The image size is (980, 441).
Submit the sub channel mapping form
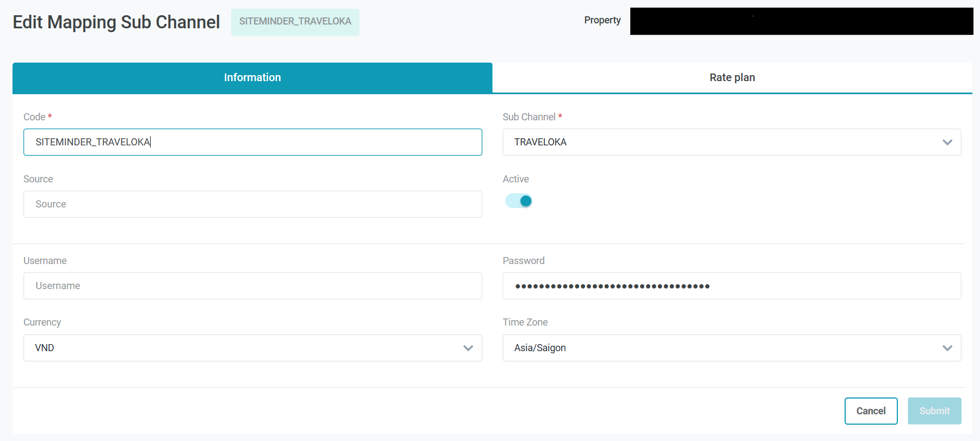click(934, 411)
